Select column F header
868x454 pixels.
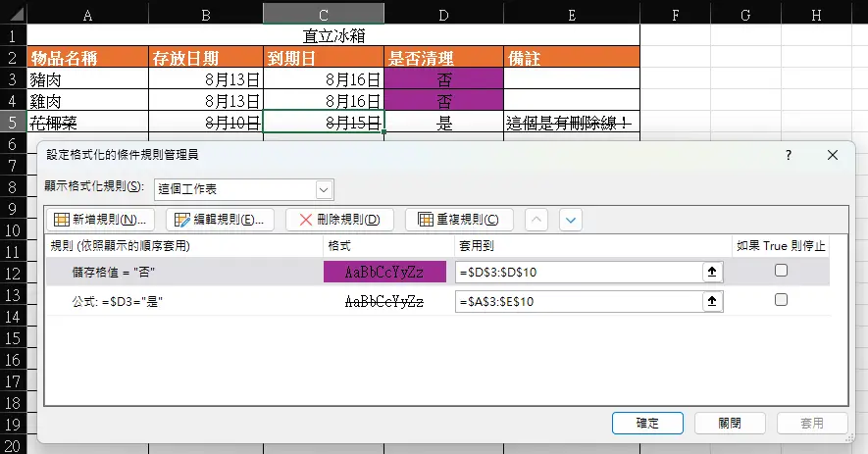[x=675, y=15]
